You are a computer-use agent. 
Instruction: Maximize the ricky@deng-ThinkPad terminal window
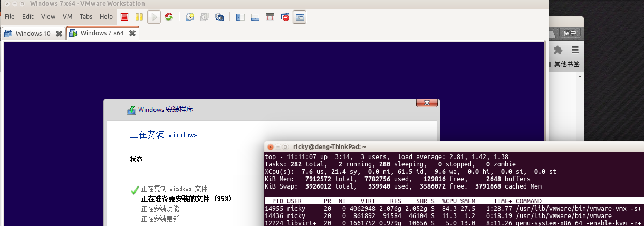click(x=285, y=147)
